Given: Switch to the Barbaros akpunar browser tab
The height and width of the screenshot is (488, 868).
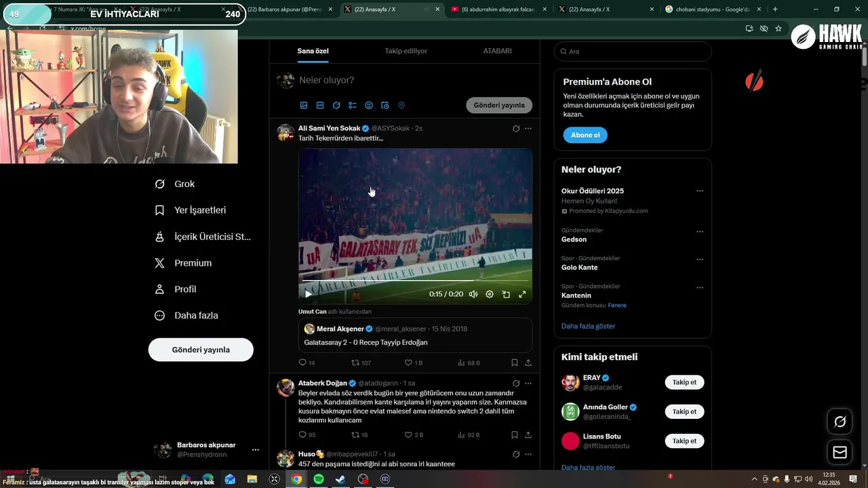Looking at the screenshot, I should coord(283,9).
